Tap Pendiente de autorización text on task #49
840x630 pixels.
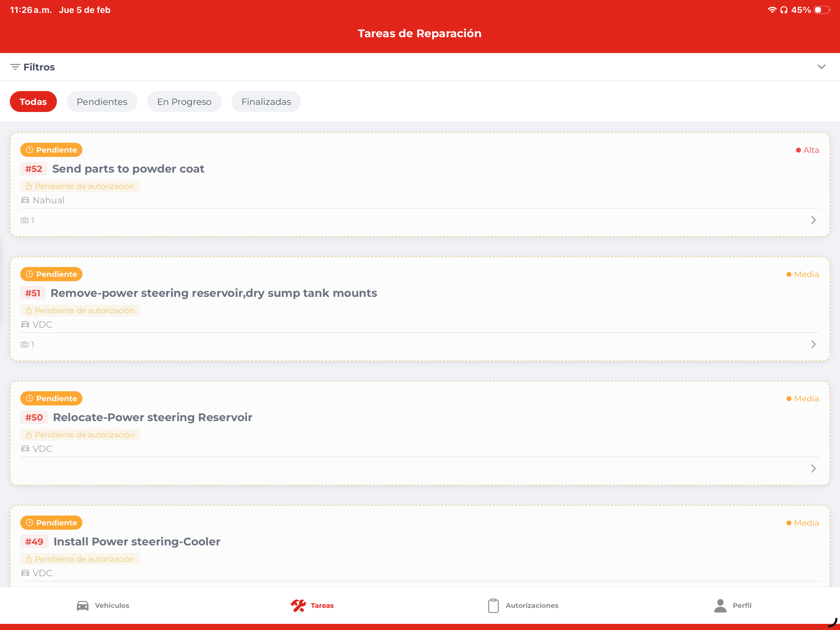pyautogui.click(x=85, y=559)
